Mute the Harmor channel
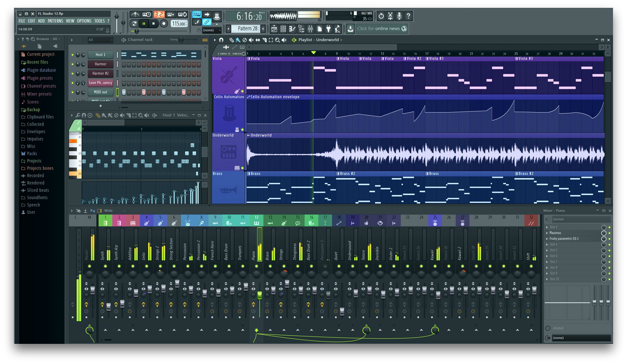Viewport: 627px width, 364px height. 72,64
